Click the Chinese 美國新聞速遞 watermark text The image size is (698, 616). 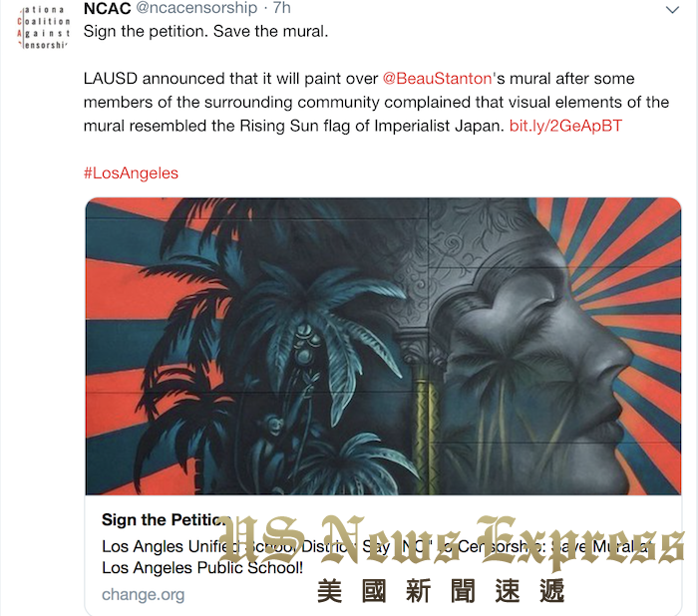[x=441, y=591]
